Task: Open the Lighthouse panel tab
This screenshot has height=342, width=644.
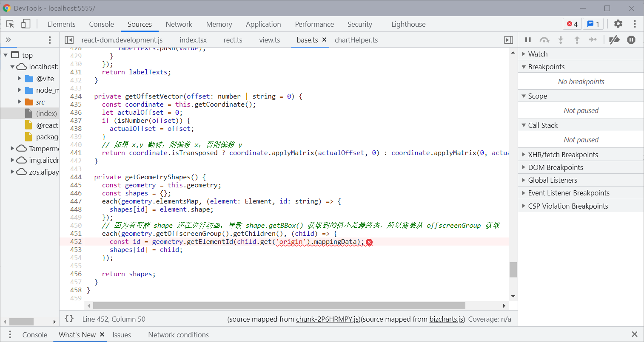Action: (408, 24)
